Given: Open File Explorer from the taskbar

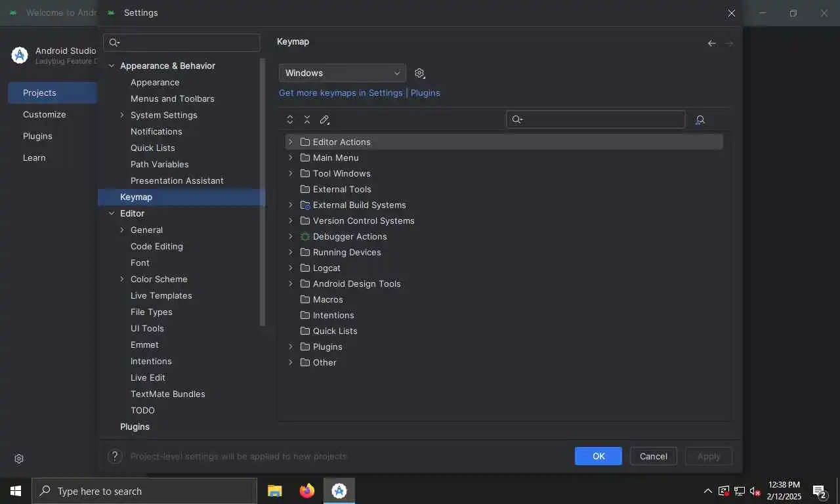Looking at the screenshot, I should [275, 491].
